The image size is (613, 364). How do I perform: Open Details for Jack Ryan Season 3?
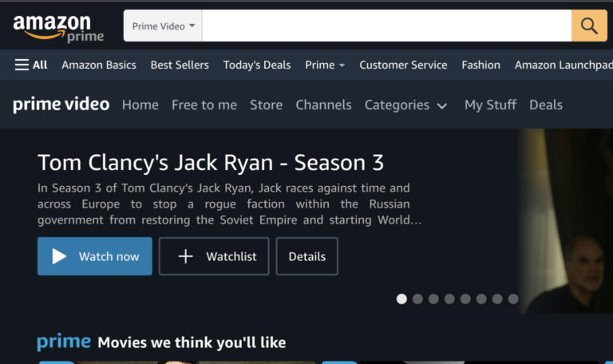point(306,256)
